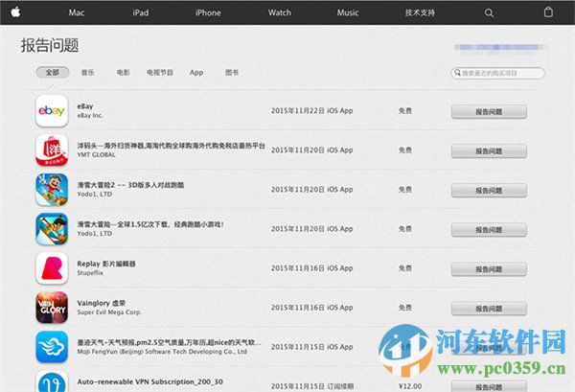This screenshot has width=575, height=392.
Task: Select the 全部 filter tab
Action: pos(53,72)
